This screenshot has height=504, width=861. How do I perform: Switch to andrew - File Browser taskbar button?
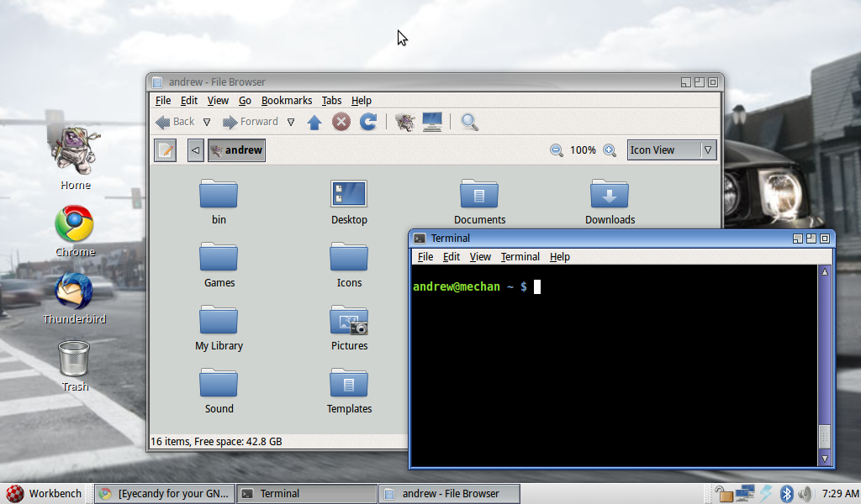point(449,494)
